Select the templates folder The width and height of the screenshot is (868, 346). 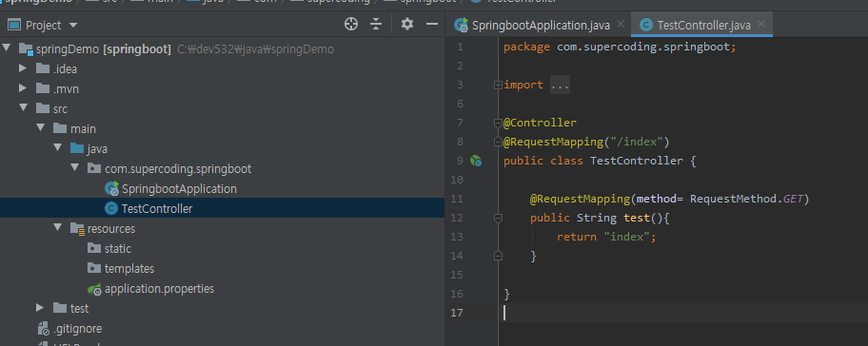pyautogui.click(x=129, y=269)
